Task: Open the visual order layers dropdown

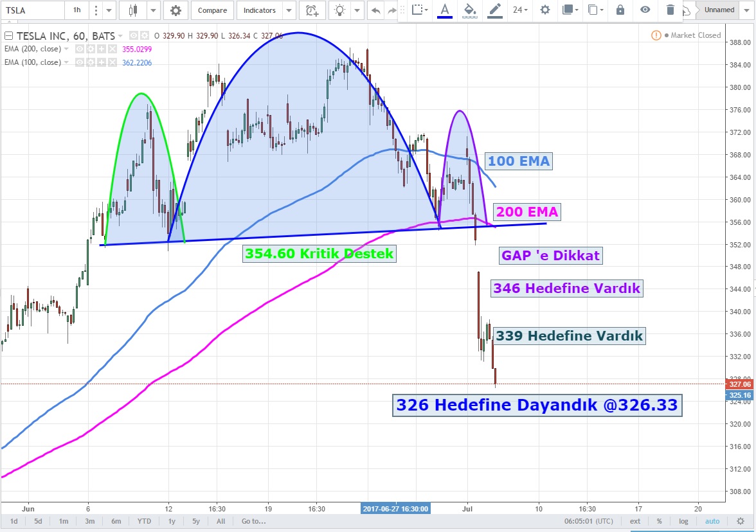Action: coord(570,10)
